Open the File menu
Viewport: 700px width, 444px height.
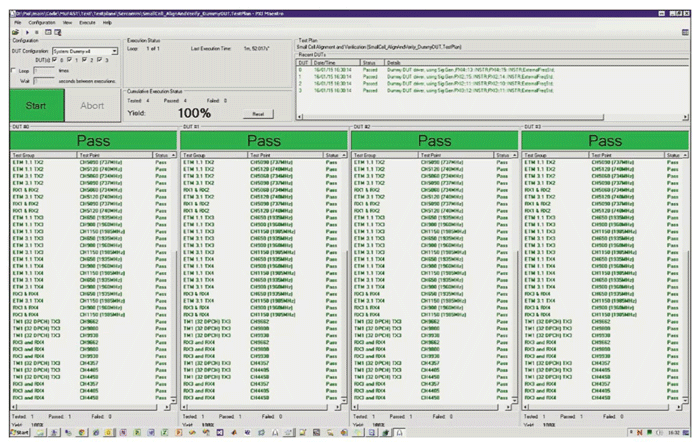17,22
